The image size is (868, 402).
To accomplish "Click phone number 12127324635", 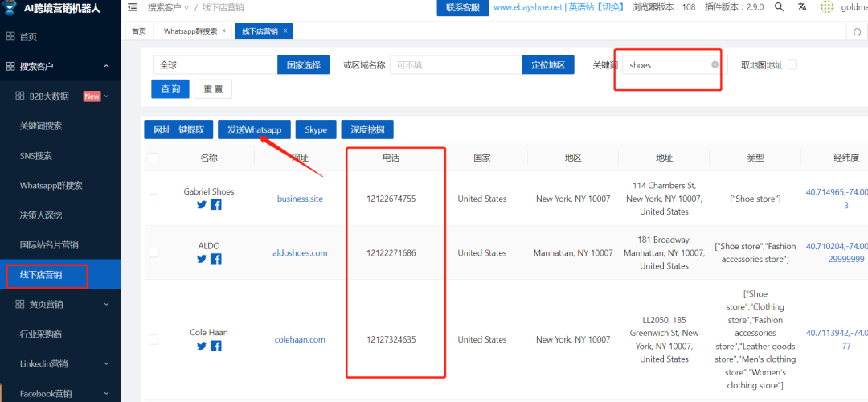I will point(391,340).
